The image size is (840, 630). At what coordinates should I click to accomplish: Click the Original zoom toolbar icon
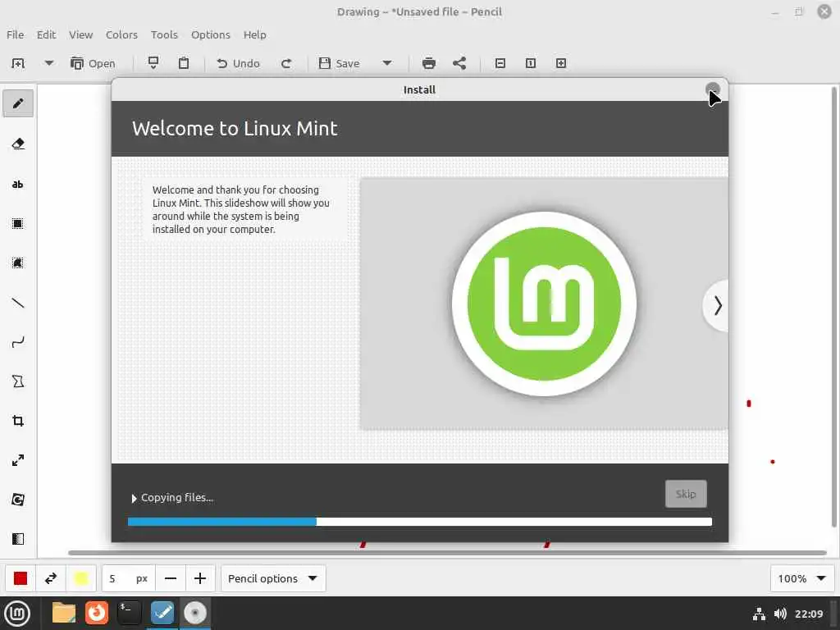point(531,63)
